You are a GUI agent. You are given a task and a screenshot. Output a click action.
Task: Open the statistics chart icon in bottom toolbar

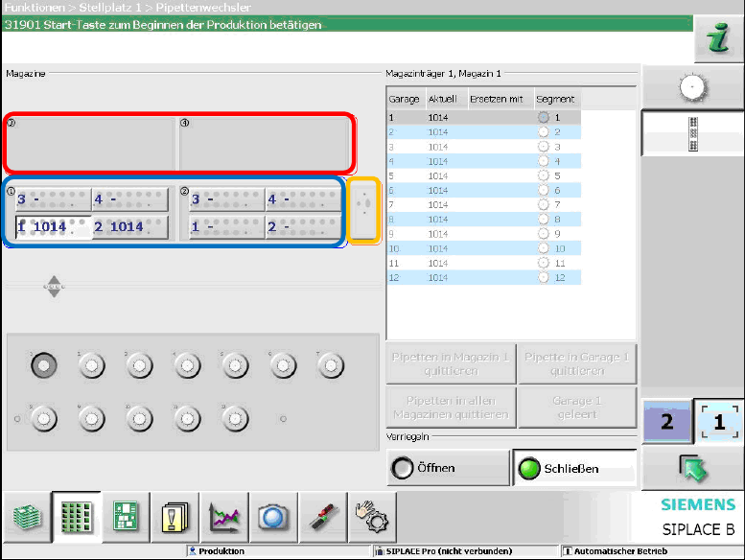[225, 517]
